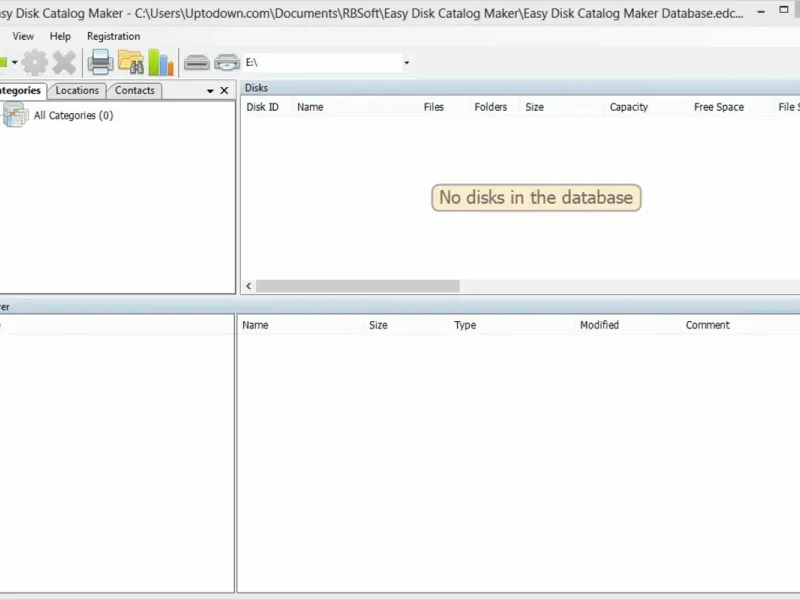This screenshot has height=600, width=800.
Task: Click the Name column in file list
Action: pos(255,325)
